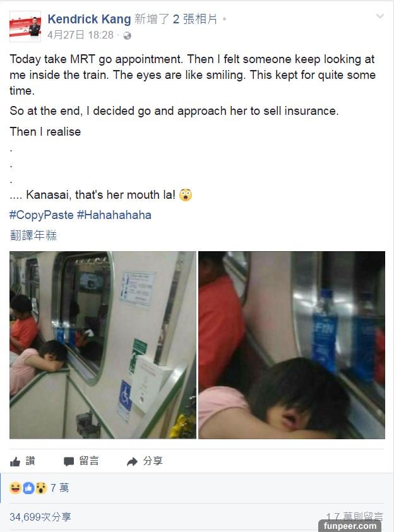Click the 留言 comment button
Viewport: 394px width, 532px height.
point(81,461)
